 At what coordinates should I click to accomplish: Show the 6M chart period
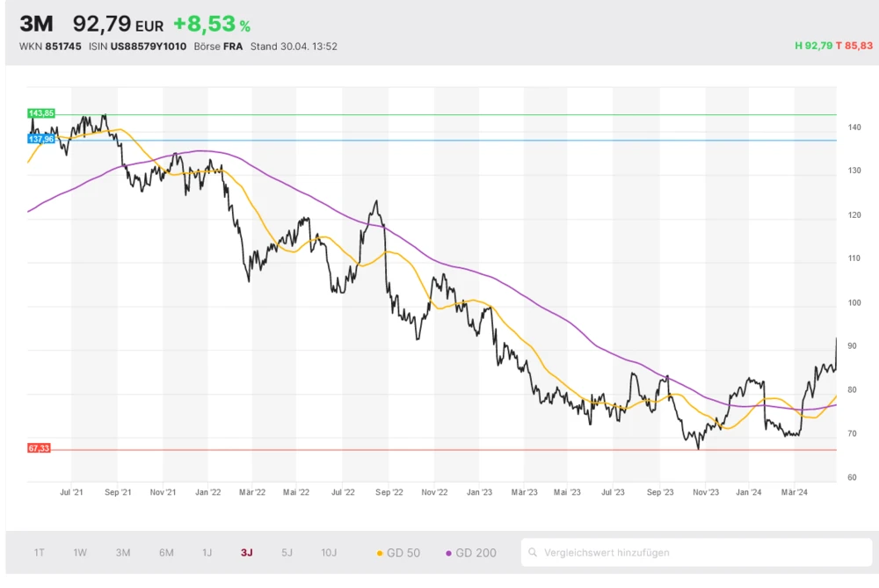pyautogui.click(x=166, y=553)
